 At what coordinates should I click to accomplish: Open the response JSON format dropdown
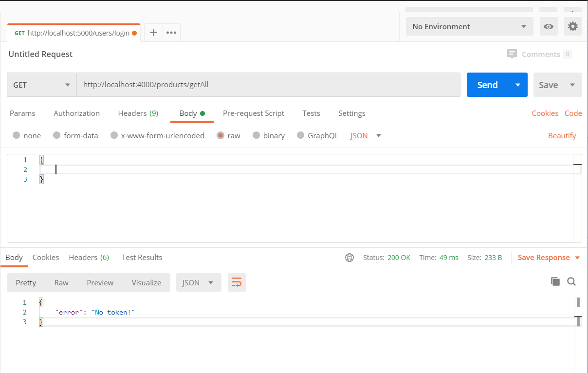tap(199, 282)
